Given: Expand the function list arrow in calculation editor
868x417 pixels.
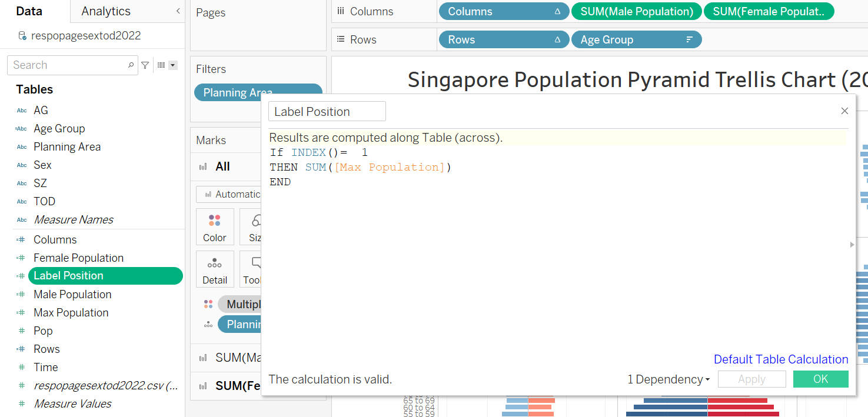Looking at the screenshot, I should coord(852,244).
